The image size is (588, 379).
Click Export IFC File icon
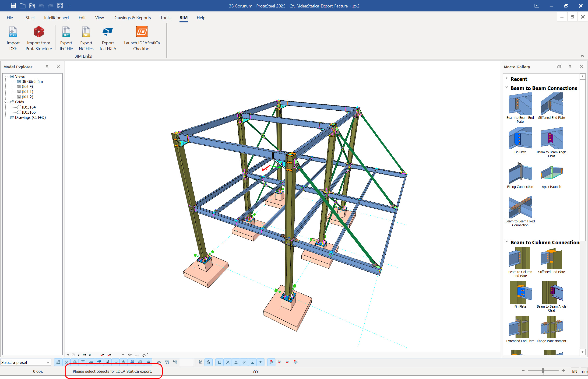pyautogui.click(x=66, y=32)
